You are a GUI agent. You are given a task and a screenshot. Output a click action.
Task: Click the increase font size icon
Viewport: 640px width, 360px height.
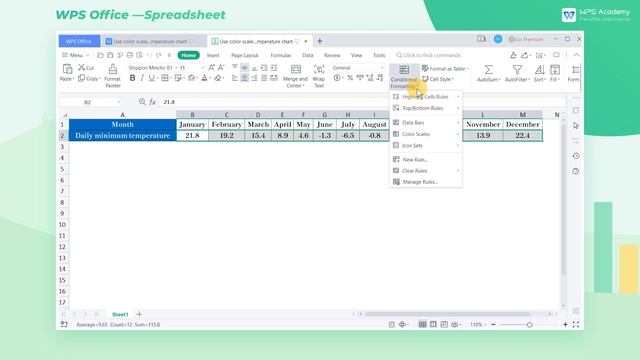tap(211, 67)
